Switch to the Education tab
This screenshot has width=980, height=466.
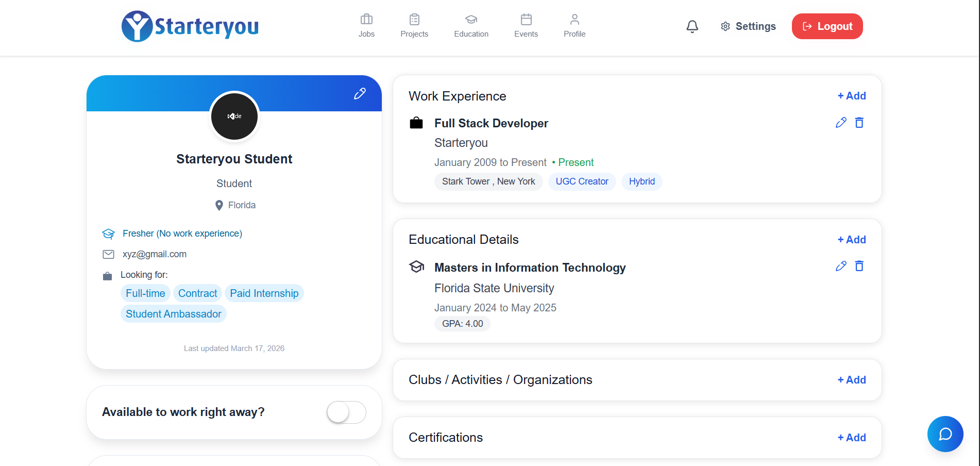[x=471, y=26]
